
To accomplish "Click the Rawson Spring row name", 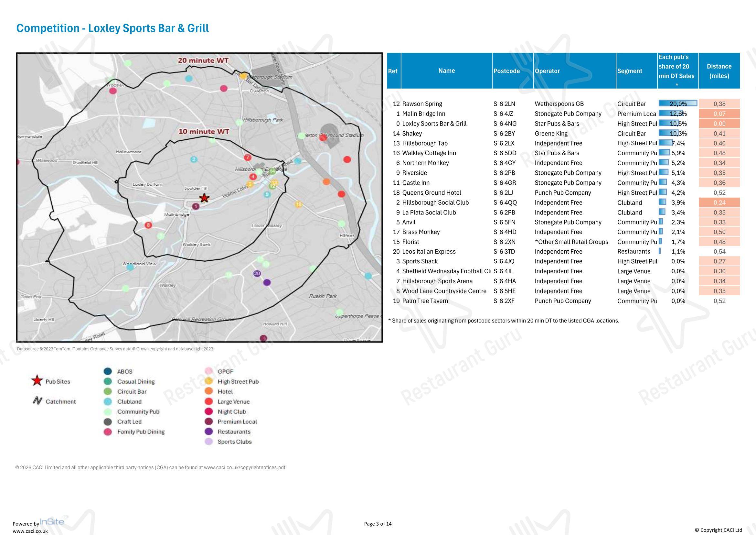I will (x=422, y=104).
